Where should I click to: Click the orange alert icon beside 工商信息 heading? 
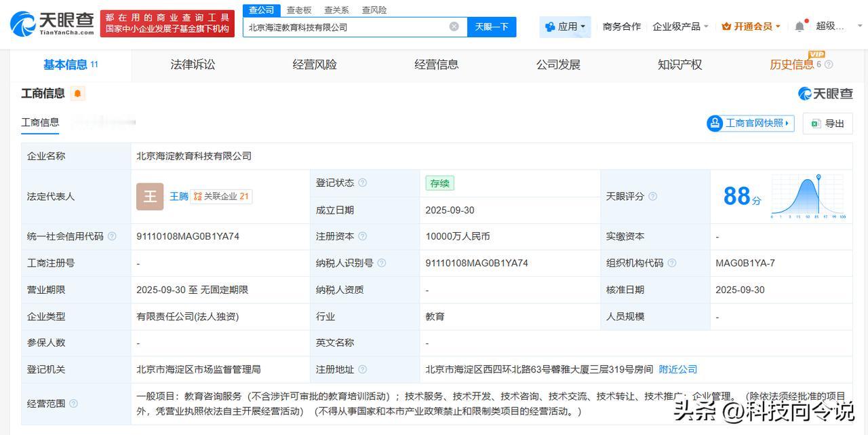(78, 94)
